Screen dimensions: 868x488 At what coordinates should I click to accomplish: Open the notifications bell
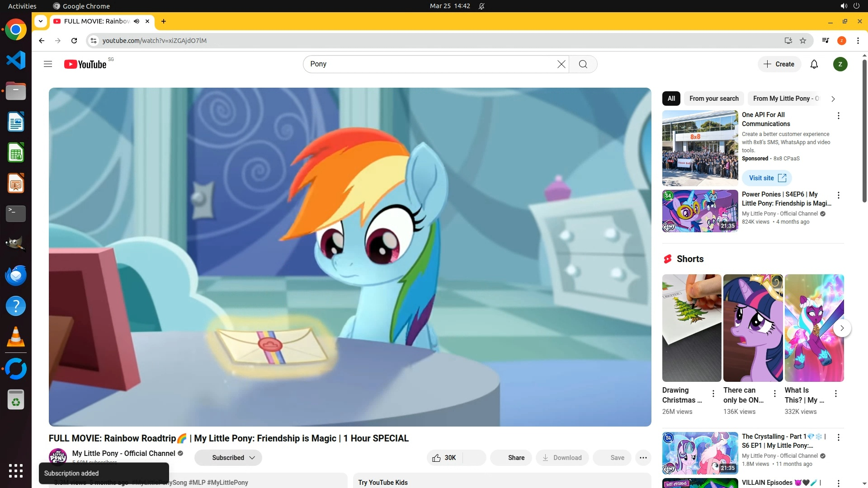814,64
